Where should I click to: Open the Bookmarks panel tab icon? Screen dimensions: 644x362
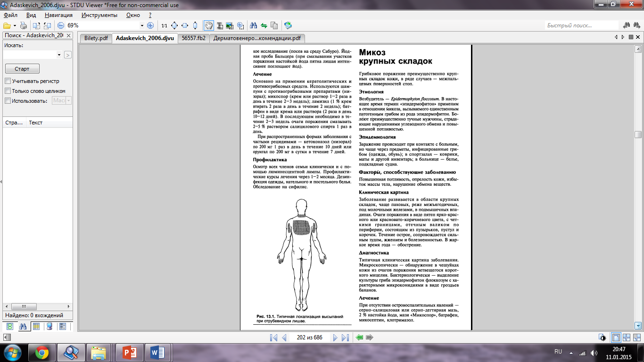point(49,326)
